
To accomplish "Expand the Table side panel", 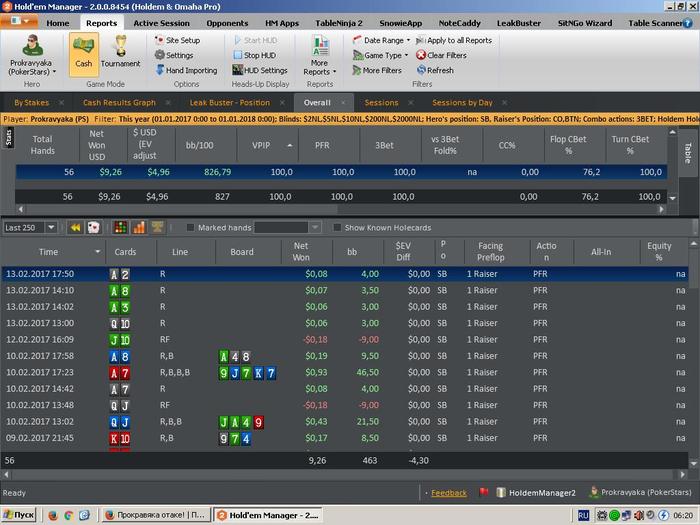I will (688, 153).
